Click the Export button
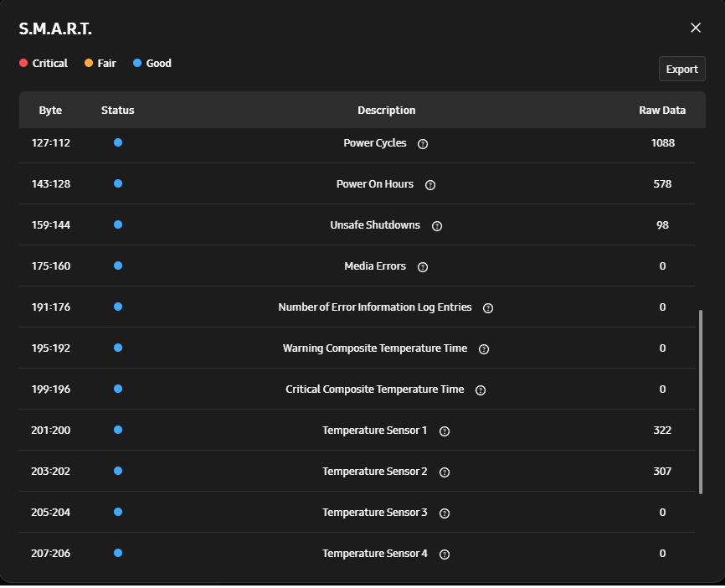The image size is (725, 588). [x=682, y=69]
